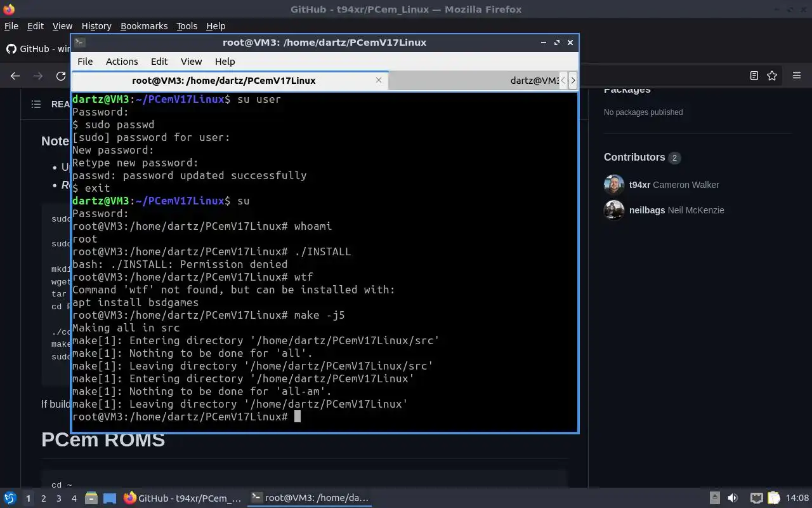Click the 14:08 clock

797,498
